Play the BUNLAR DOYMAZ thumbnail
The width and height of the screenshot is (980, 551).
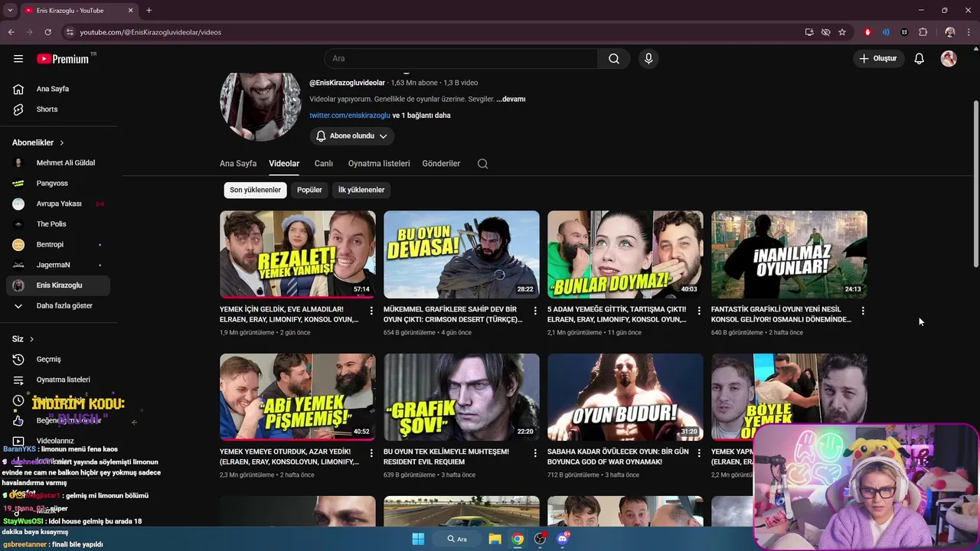coord(626,255)
